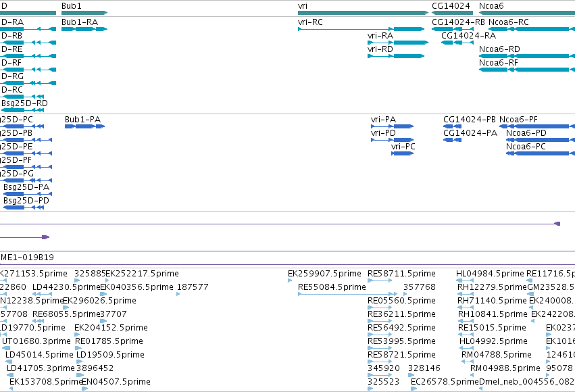Select transcript Bsg25D-RD

click(23, 110)
